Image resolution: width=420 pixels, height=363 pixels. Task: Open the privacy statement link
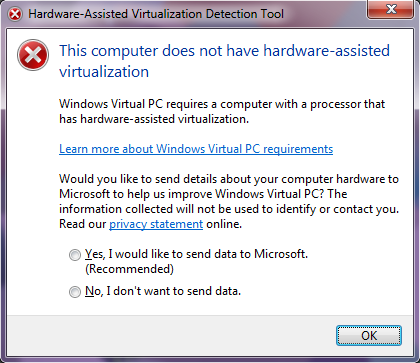point(156,224)
